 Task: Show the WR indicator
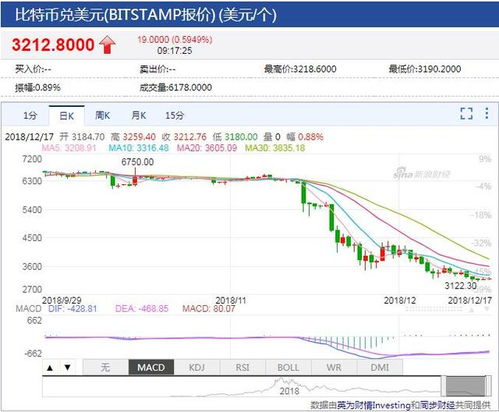point(334,367)
